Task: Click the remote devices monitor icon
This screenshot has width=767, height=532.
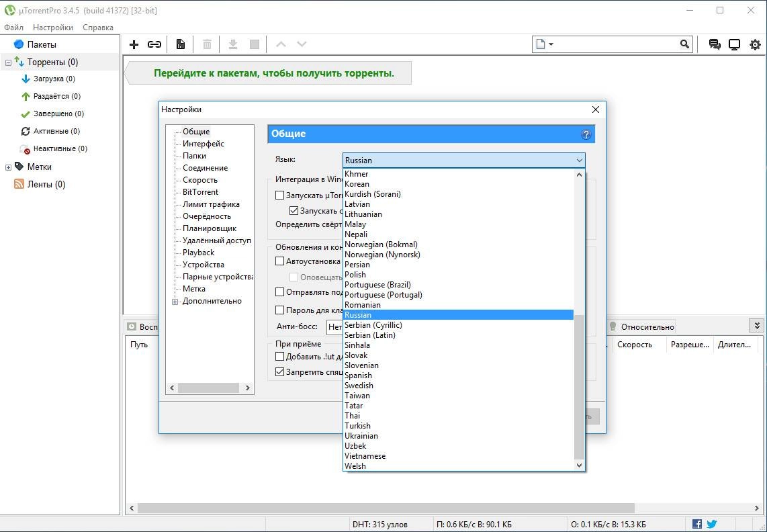Action: click(x=734, y=44)
